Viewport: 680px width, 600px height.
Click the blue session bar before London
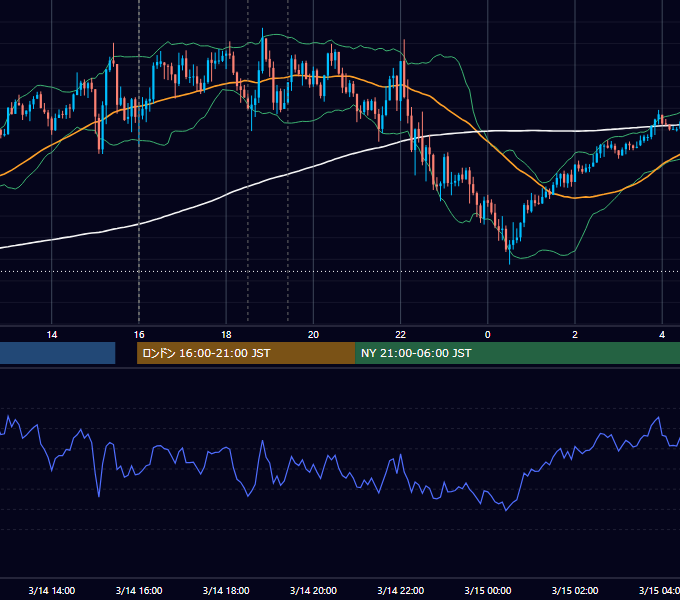58,353
